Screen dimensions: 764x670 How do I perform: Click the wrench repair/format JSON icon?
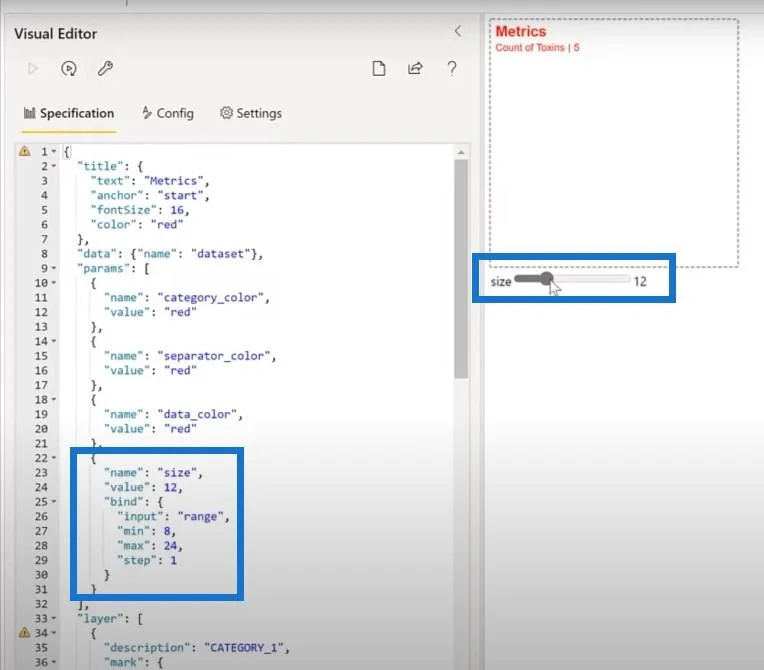[x=105, y=68]
